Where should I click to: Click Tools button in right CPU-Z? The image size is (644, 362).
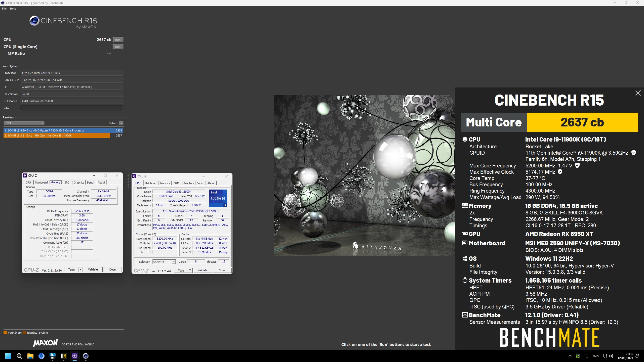coord(181,270)
